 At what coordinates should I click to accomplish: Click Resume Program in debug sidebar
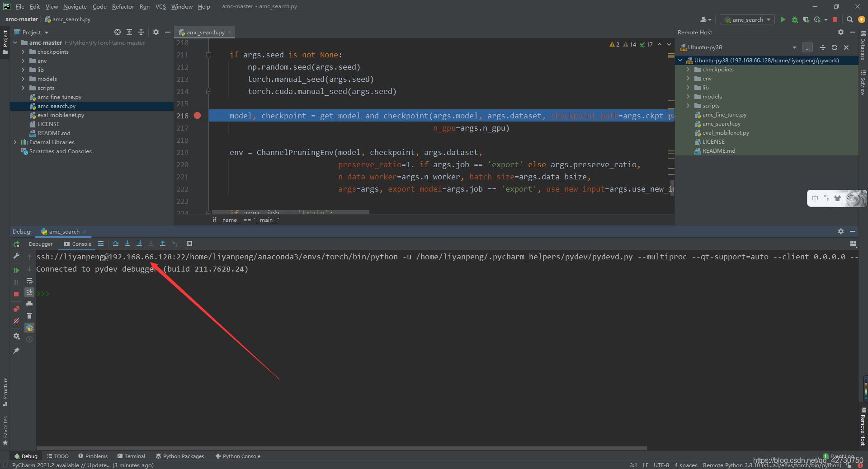[x=16, y=270]
